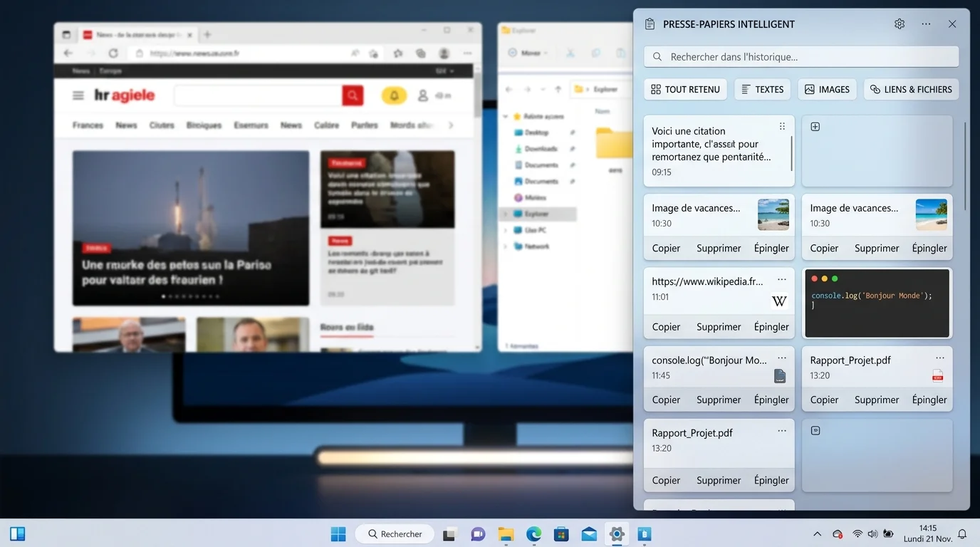
Task: Focus the Rechercher dans l'historique field
Action: point(801,56)
